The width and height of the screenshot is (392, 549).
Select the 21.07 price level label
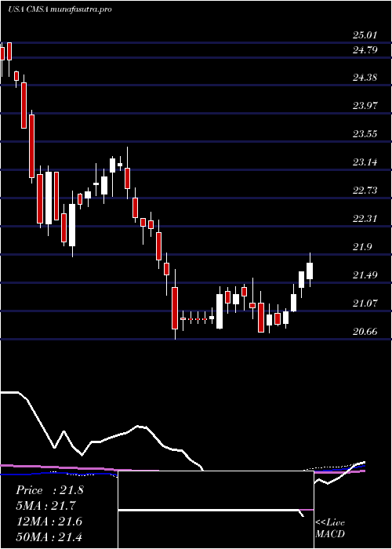tap(365, 304)
